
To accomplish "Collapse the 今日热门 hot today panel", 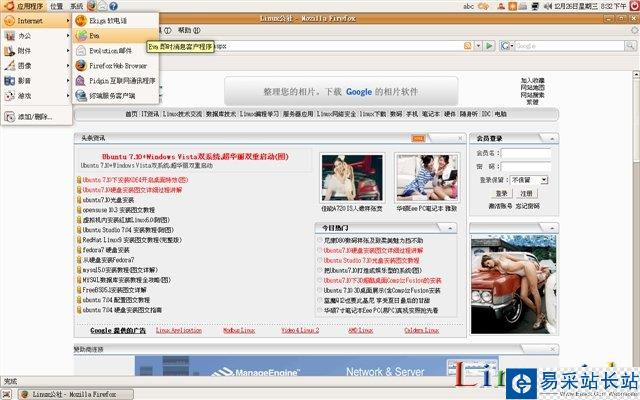I will tap(450, 228).
